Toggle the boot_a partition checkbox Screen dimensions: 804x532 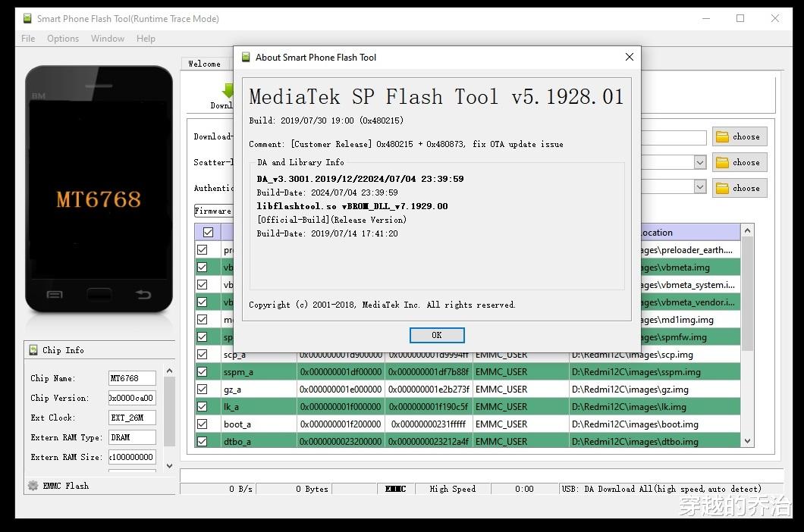203,424
